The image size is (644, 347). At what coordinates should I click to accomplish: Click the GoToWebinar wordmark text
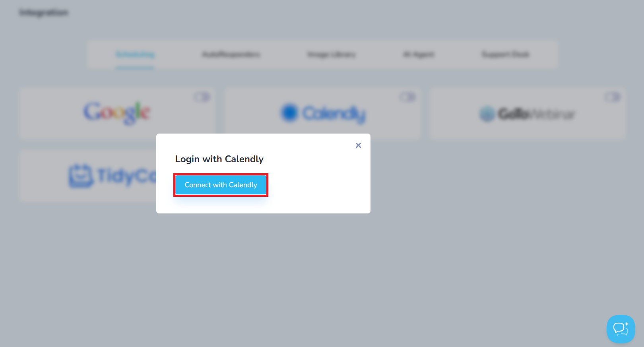tap(537, 114)
